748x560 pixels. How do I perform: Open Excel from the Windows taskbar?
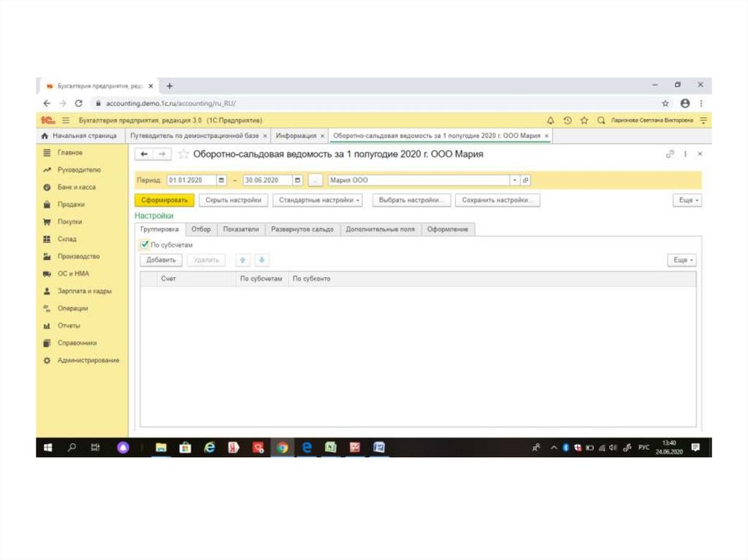(330, 448)
